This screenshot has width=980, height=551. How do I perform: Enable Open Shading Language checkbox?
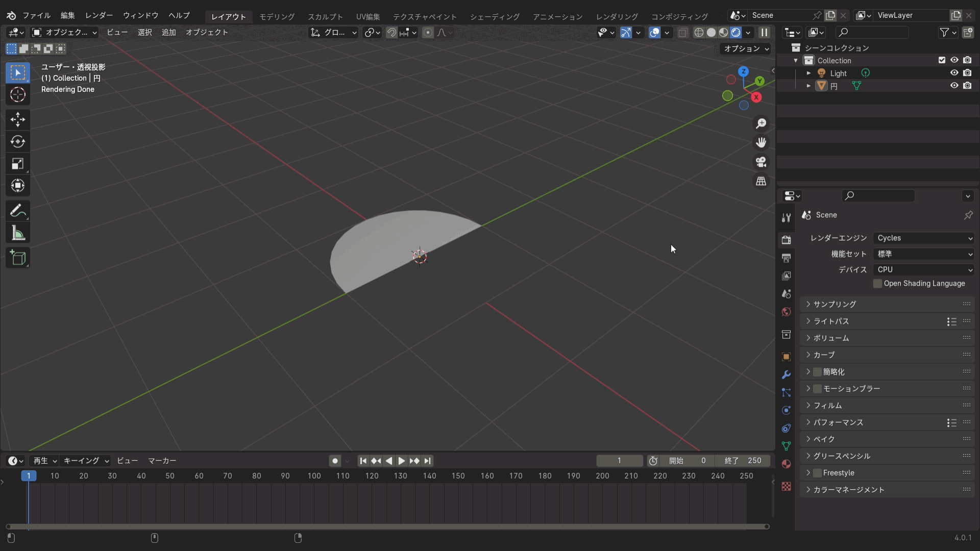(x=877, y=284)
